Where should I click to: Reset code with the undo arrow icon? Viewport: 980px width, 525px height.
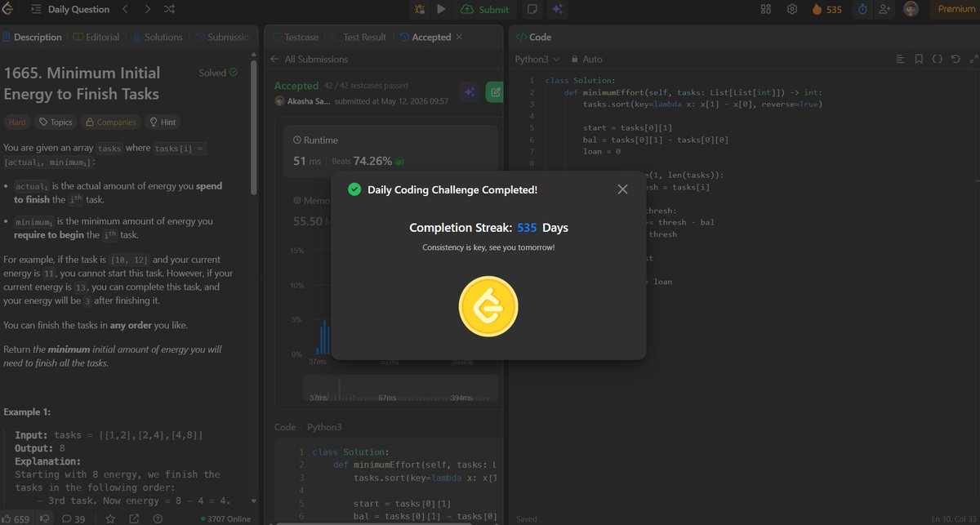(x=955, y=59)
